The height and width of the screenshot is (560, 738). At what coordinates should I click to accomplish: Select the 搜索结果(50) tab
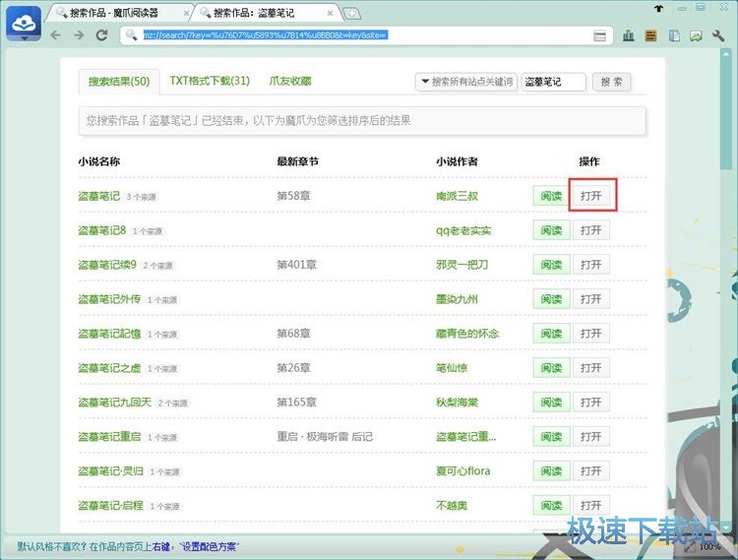pos(118,81)
